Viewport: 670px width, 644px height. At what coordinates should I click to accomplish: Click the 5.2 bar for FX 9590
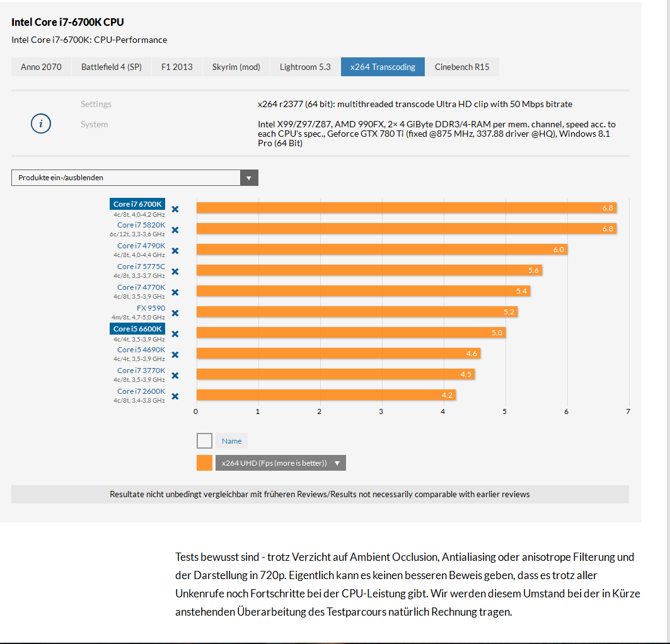pos(357,312)
